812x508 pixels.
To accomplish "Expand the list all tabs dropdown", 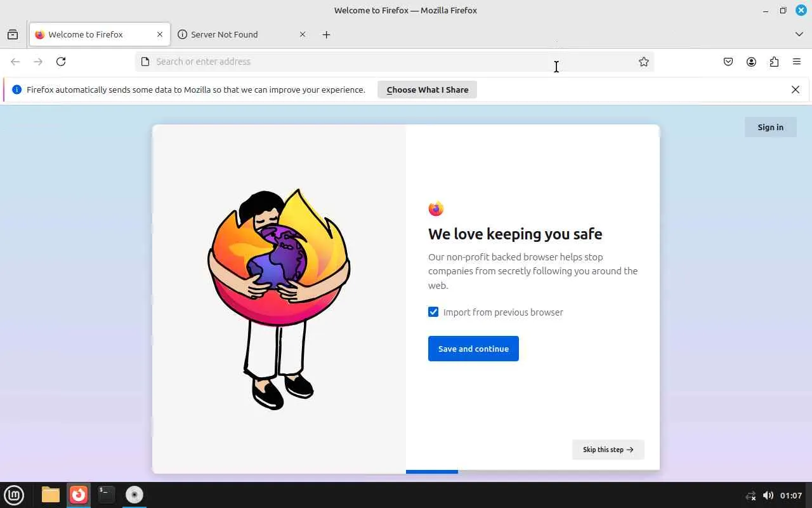I will pos(799,34).
